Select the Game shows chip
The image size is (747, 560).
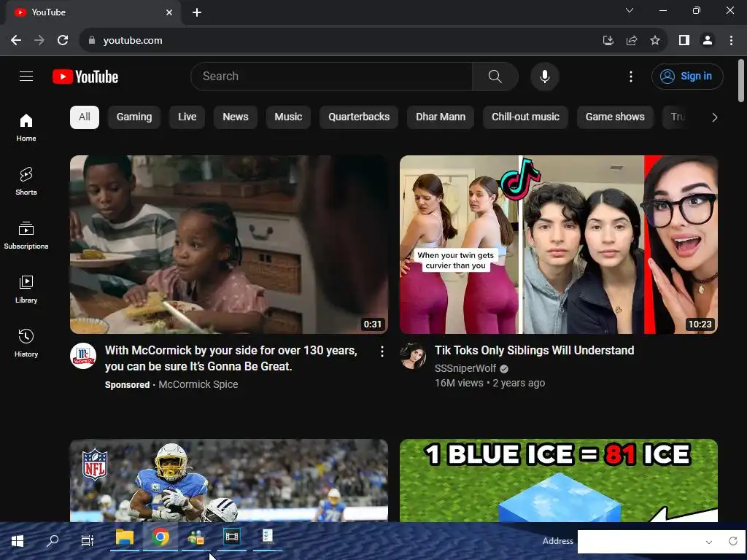pos(615,117)
